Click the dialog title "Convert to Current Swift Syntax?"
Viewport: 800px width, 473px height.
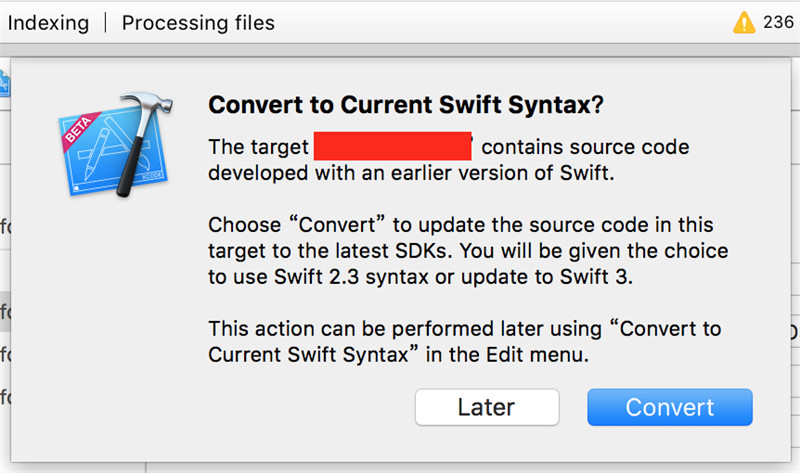tap(406, 106)
